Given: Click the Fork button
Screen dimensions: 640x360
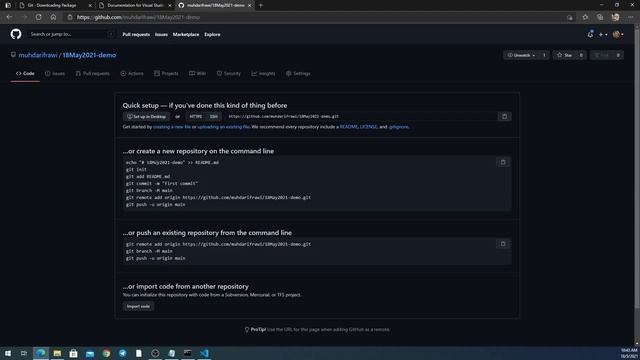Looking at the screenshot, I should tap(602, 55).
